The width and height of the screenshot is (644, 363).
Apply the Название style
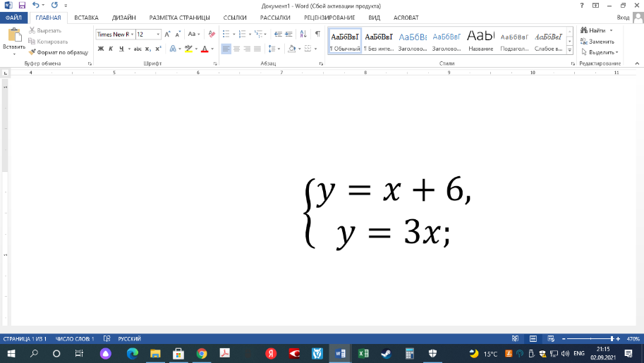[481, 40]
